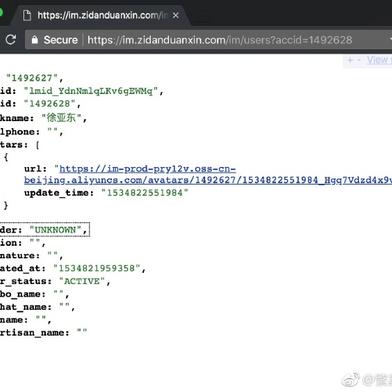Screen dimensions: 392x392
Task: Click the artisan_name key line
Action: 43,332
